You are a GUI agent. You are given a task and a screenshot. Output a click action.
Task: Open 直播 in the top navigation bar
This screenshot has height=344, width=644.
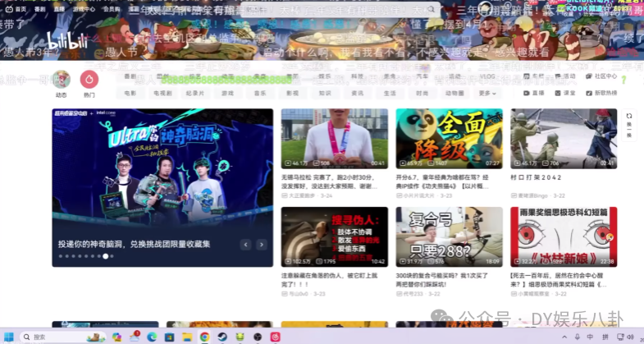[59, 9]
